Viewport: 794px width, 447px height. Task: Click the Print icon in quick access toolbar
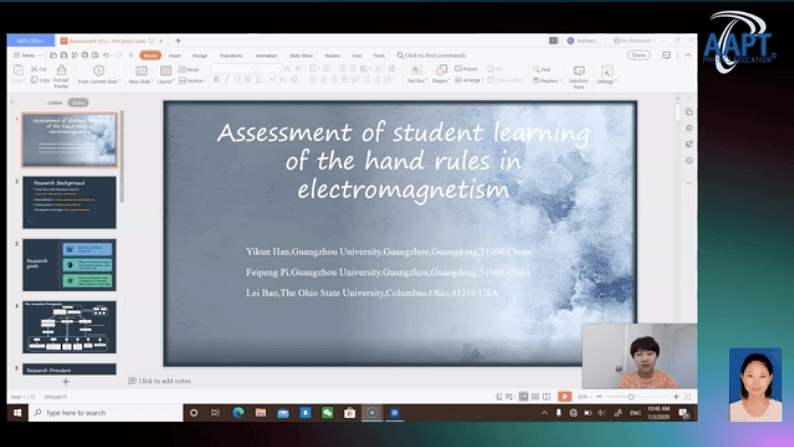pyautogui.click(x=85, y=55)
